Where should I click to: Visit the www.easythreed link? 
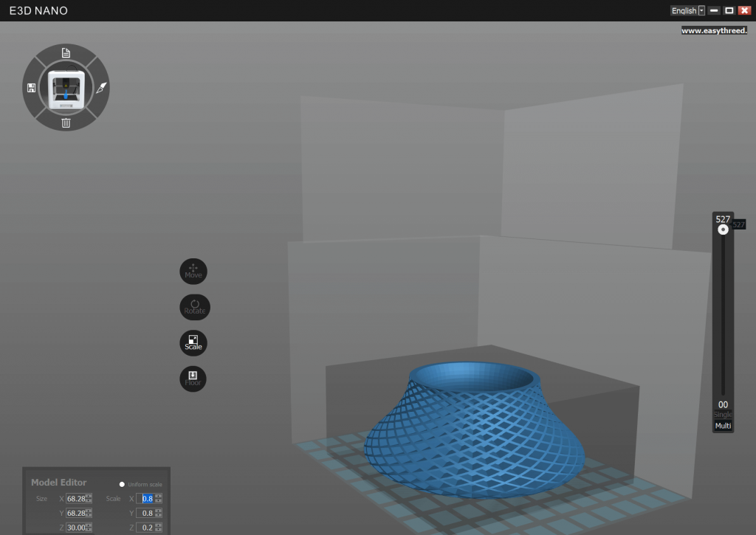(716, 31)
